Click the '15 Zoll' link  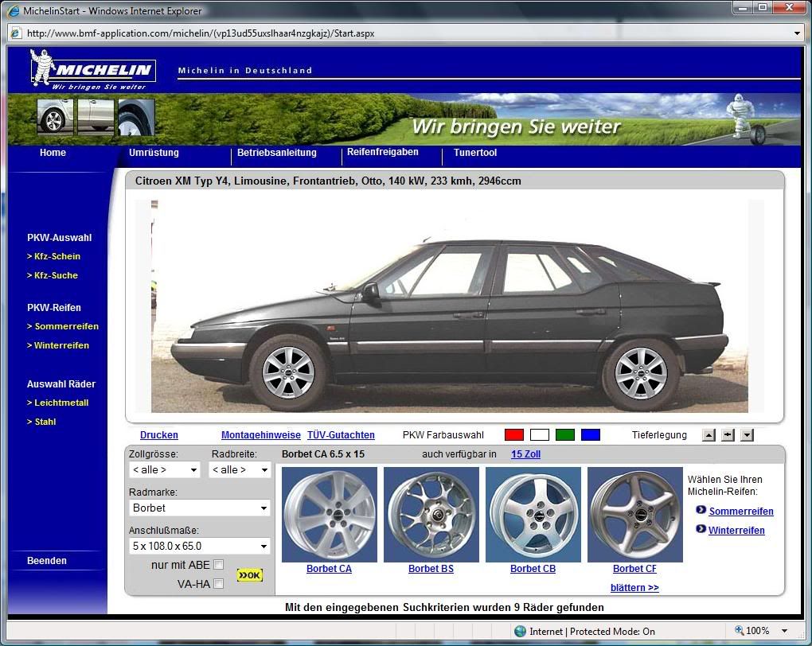pyautogui.click(x=525, y=454)
